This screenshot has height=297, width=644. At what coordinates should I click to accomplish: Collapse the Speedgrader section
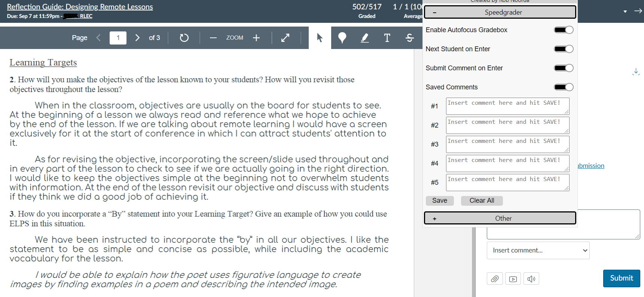click(x=500, y=12)
